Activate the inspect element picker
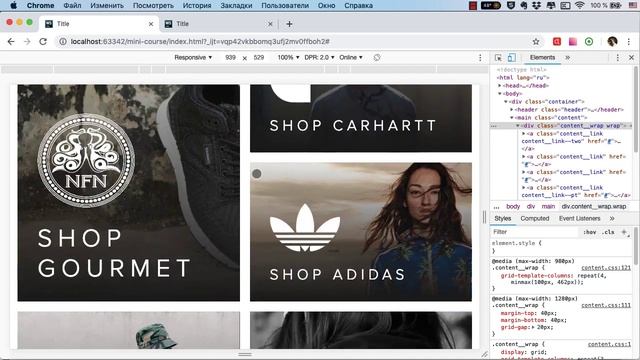The image size is (640, 360). 498,58
